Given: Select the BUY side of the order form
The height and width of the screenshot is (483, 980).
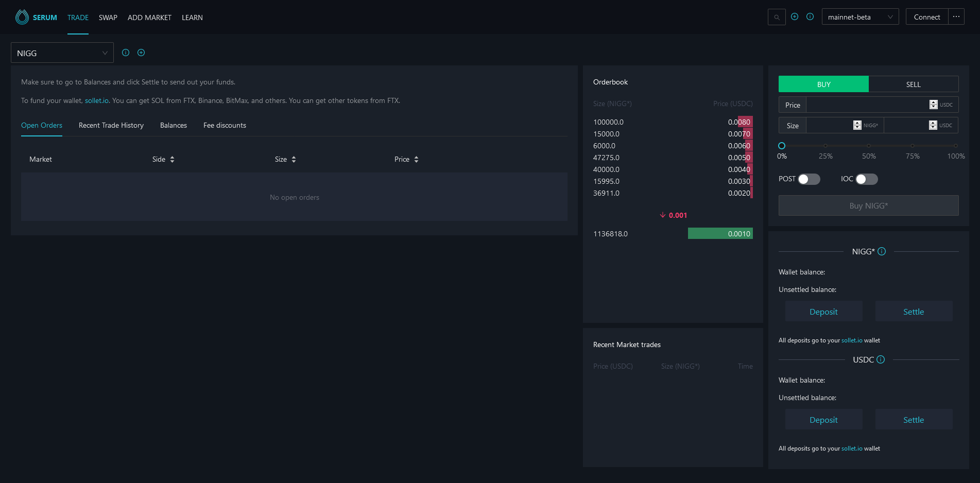Looking at the screenshot, I should [x=823, y=84].
